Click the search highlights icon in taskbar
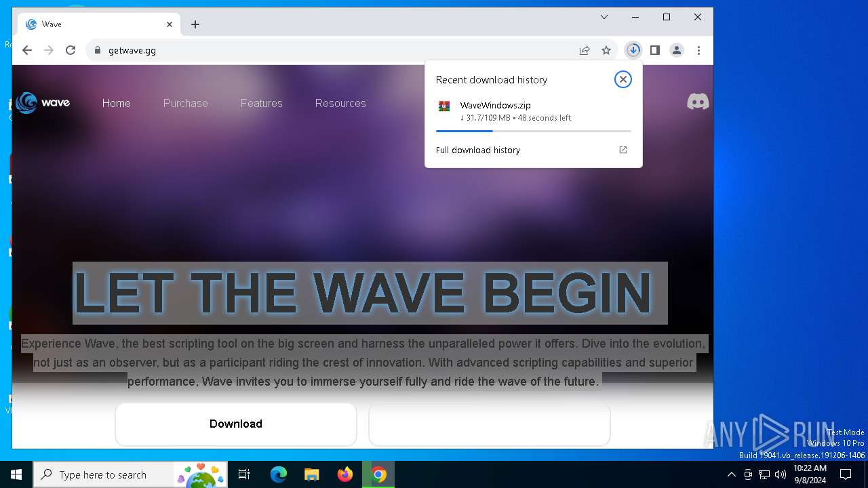The image size is (868, 488). [201, 474]
